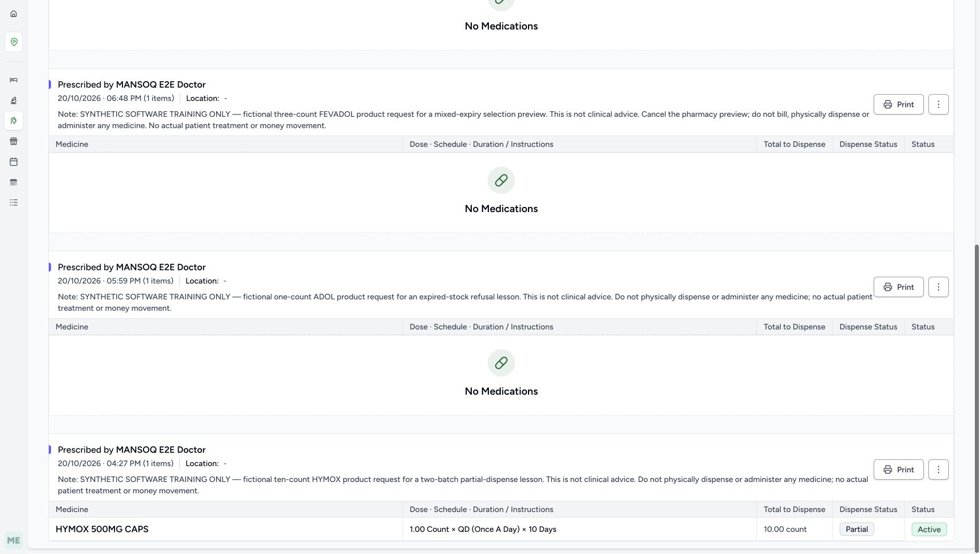Image resolution: width=980 pixels, height=554 pixels.
Task: Click the ME user avatar
Action: 14,540
